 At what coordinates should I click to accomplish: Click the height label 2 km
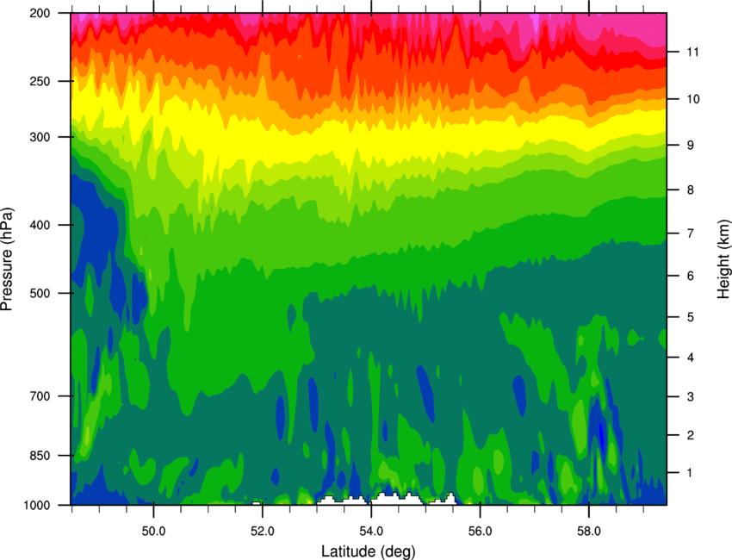pos(690,435)
